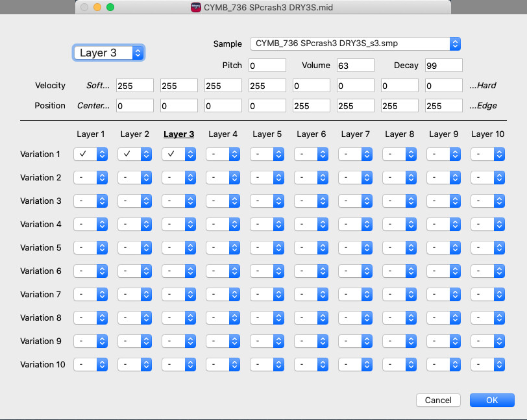Open the Variation 10 Layer 1 popup
This screenshot has height=420, width=527.
[91, 365]
